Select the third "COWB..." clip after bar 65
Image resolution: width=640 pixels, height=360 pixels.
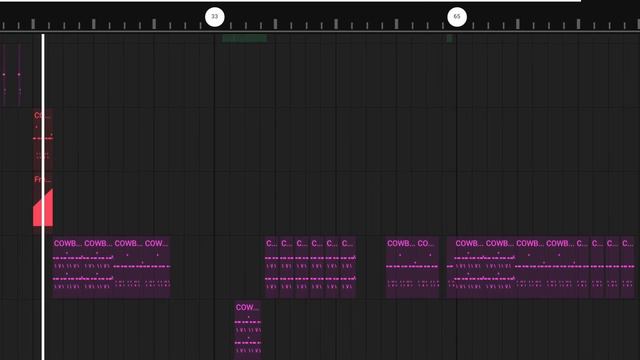[x=530, y=267]
